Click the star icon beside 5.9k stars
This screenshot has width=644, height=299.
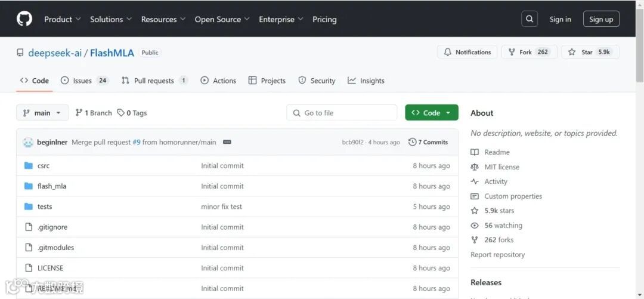coord(475,211)
